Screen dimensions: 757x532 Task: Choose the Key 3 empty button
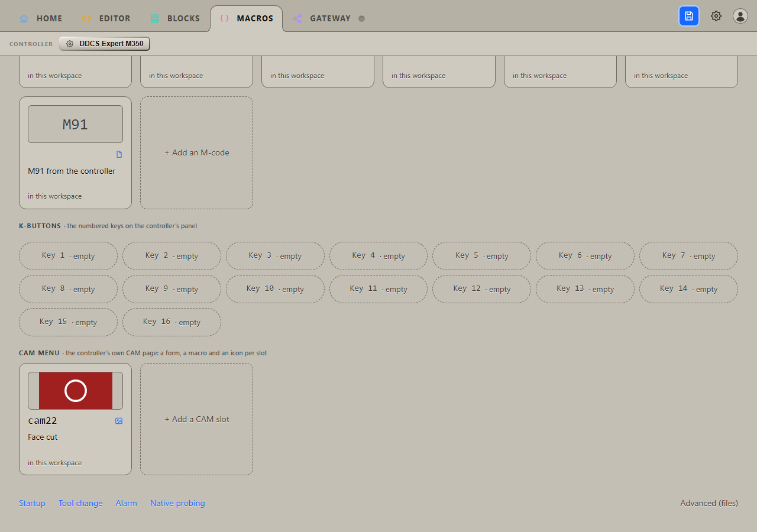click(x=275, y=256)
